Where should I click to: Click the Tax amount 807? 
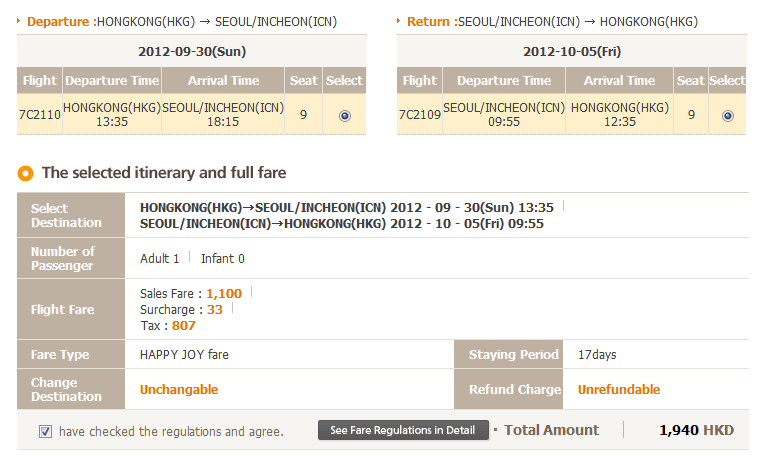184,325
